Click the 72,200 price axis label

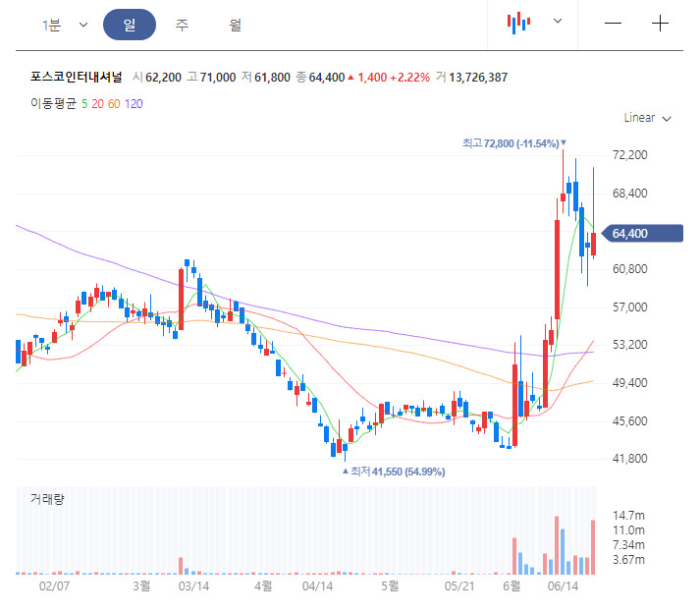[x=630, y=155]
